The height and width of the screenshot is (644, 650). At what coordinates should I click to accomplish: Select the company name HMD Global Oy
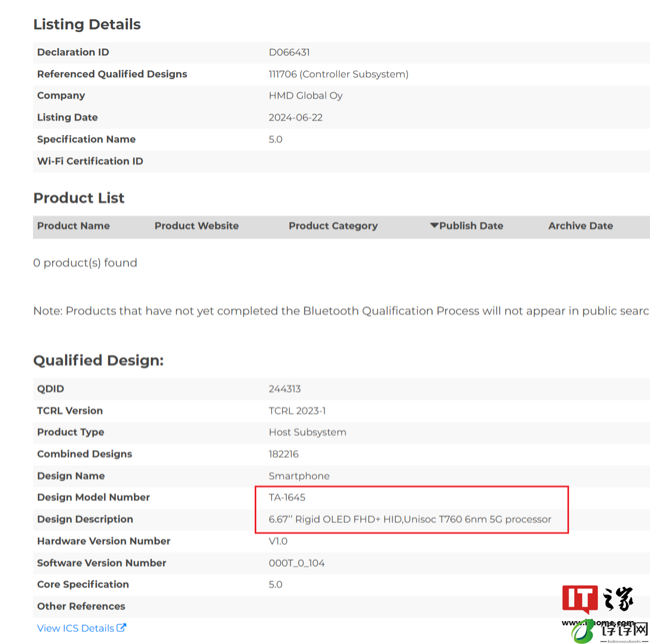pyautogui.click(x=305, y=95)
